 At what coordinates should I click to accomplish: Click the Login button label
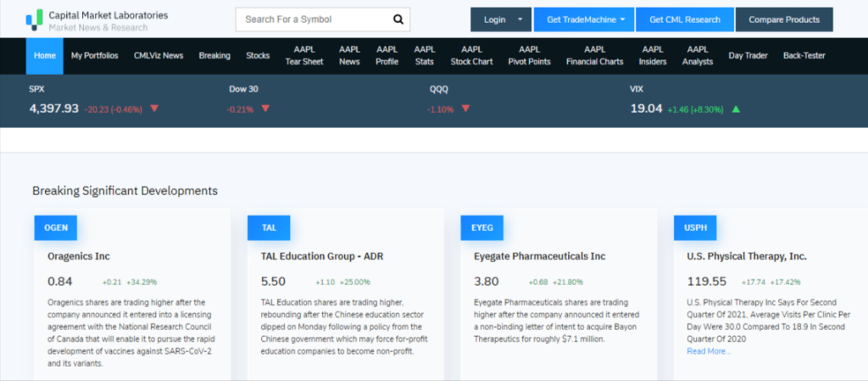pos(494,20)
